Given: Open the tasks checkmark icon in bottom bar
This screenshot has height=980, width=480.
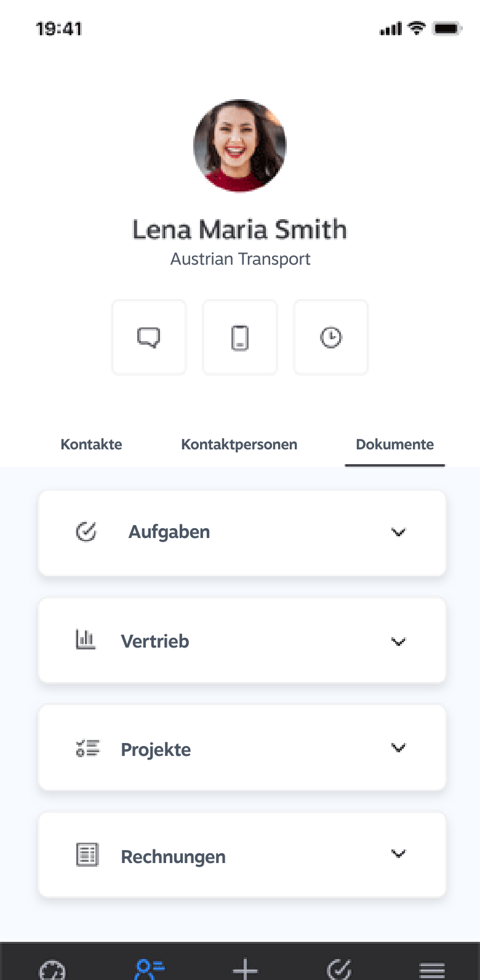Looking at the screenshot, I should tap(339, 970).
